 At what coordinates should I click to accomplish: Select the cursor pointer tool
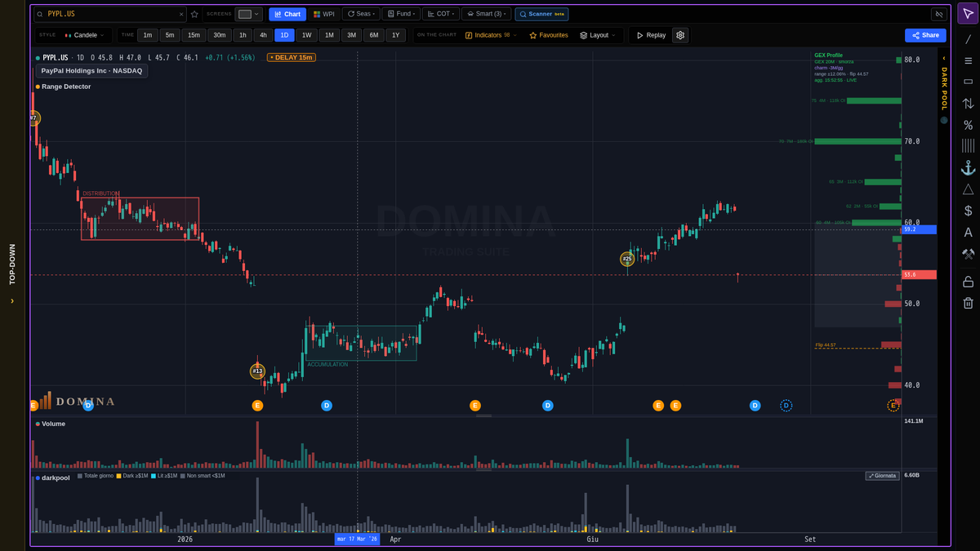pos(968,14)
